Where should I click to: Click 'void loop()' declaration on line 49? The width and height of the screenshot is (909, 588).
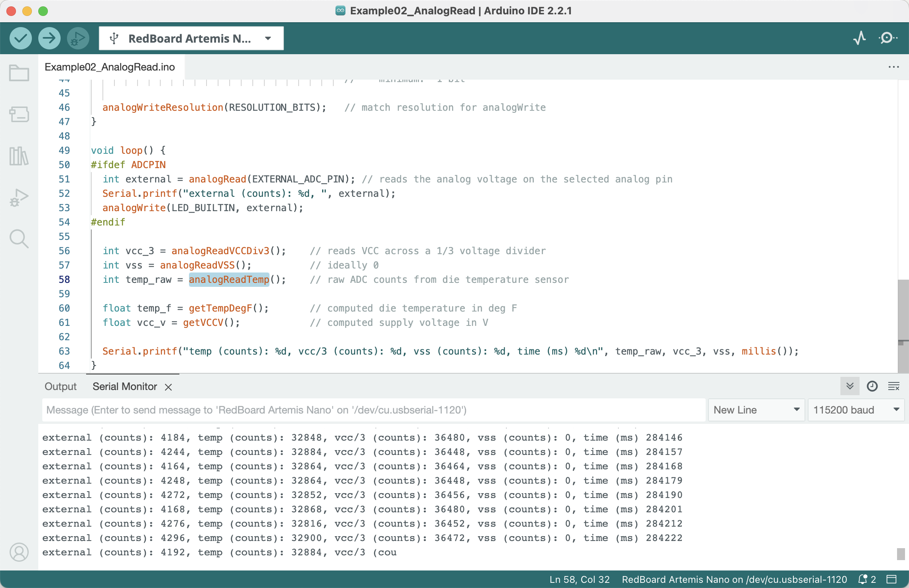pos(122,150)
